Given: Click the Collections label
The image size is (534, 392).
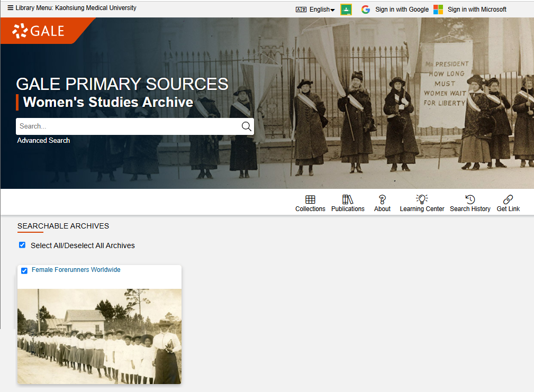Looking at the screenshot, I should pos(310,209).
